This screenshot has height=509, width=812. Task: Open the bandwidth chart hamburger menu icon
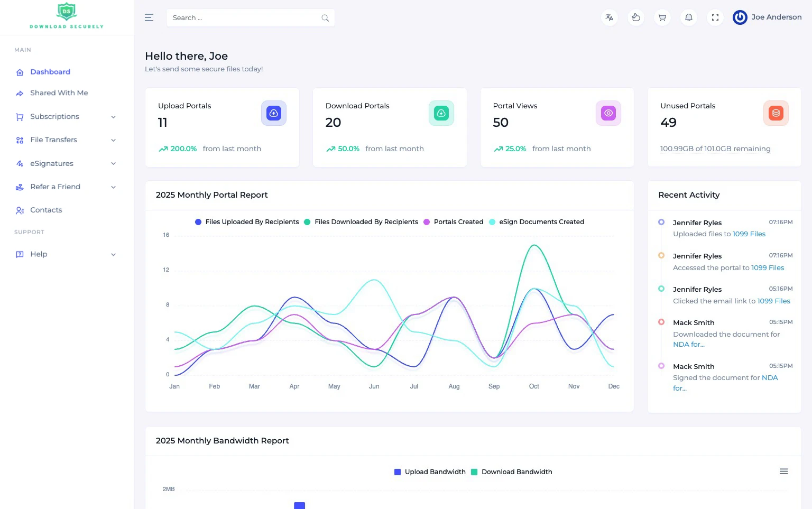tap(783, 471)
